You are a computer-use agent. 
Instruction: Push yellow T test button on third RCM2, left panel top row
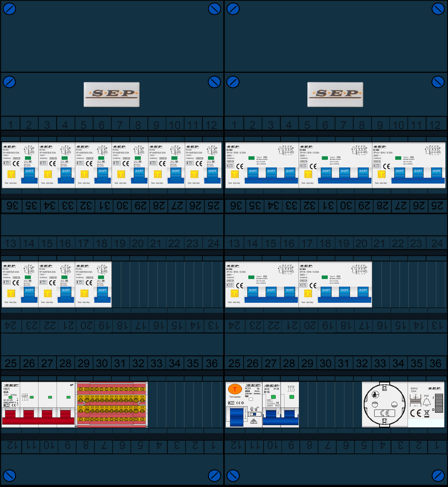[x=84, y=174]
